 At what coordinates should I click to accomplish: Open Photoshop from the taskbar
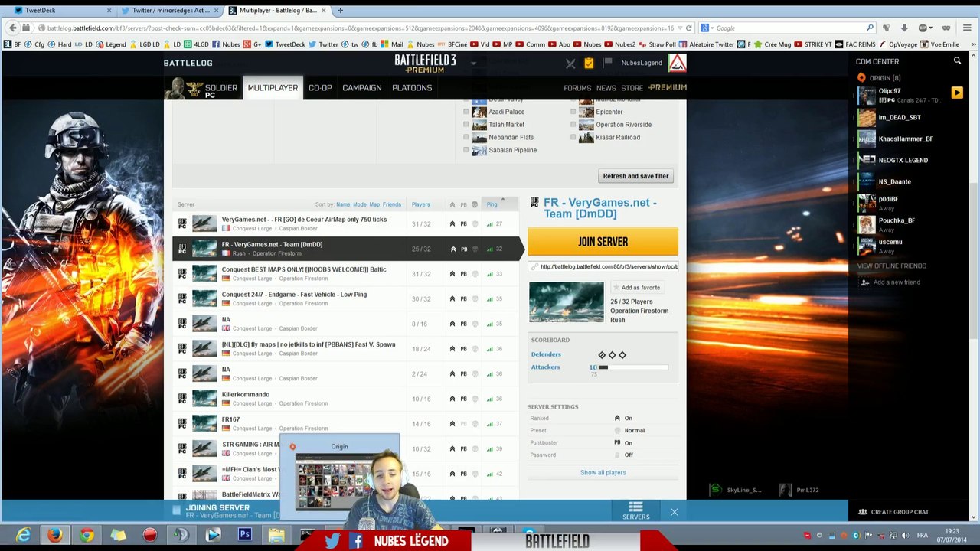(x=245, y=535)
